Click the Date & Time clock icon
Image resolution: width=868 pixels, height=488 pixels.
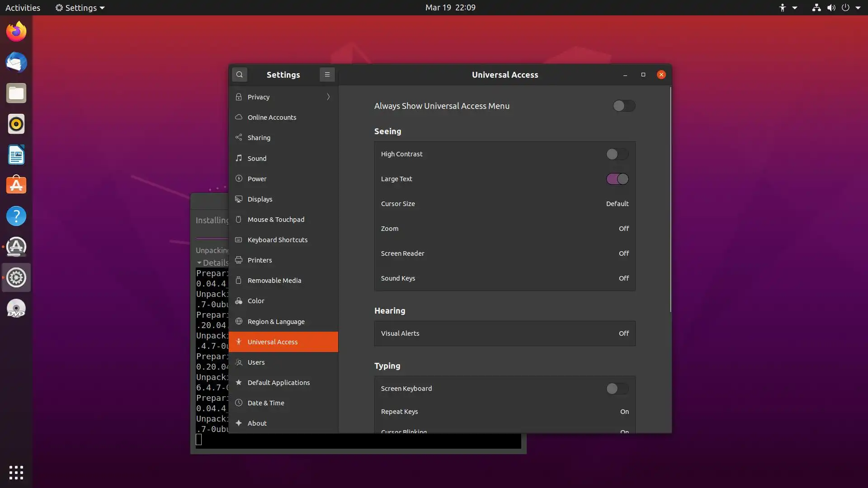pyautogui.click(x=239, y=403)
